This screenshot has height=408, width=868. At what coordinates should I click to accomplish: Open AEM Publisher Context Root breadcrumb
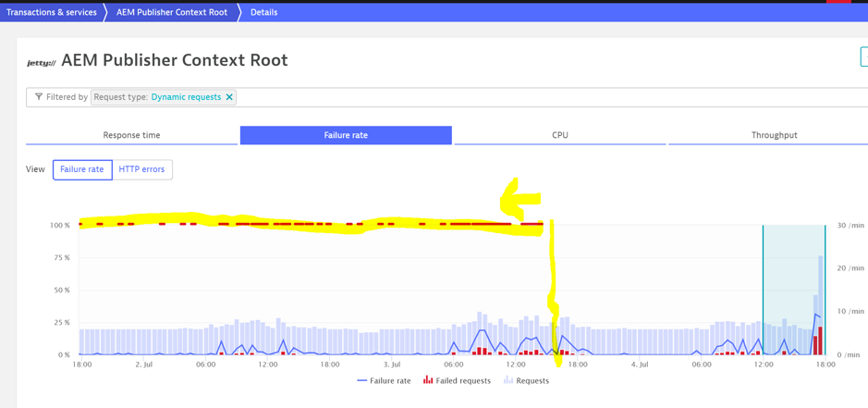point(172,12)
